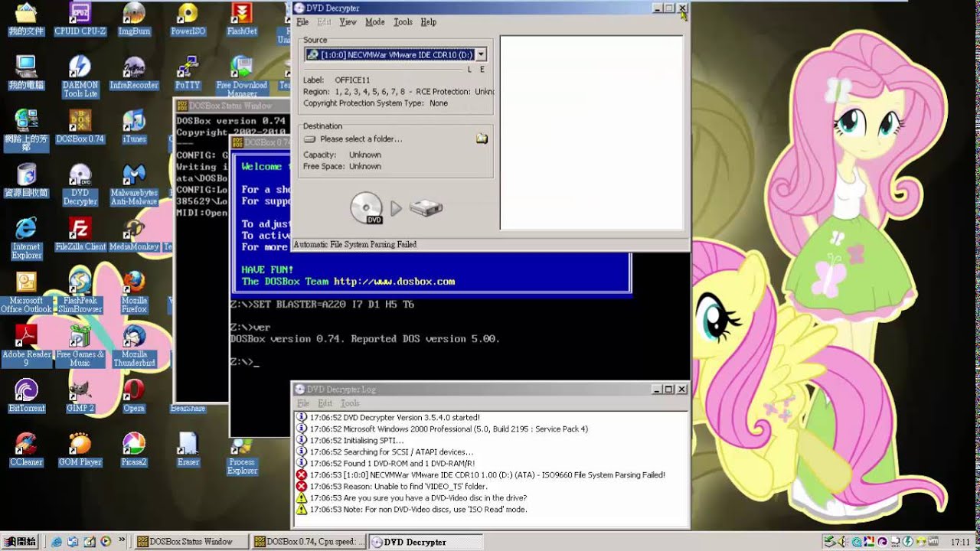
Task: Open the Process Explorer desktop icon
Action: coord(242,455)
